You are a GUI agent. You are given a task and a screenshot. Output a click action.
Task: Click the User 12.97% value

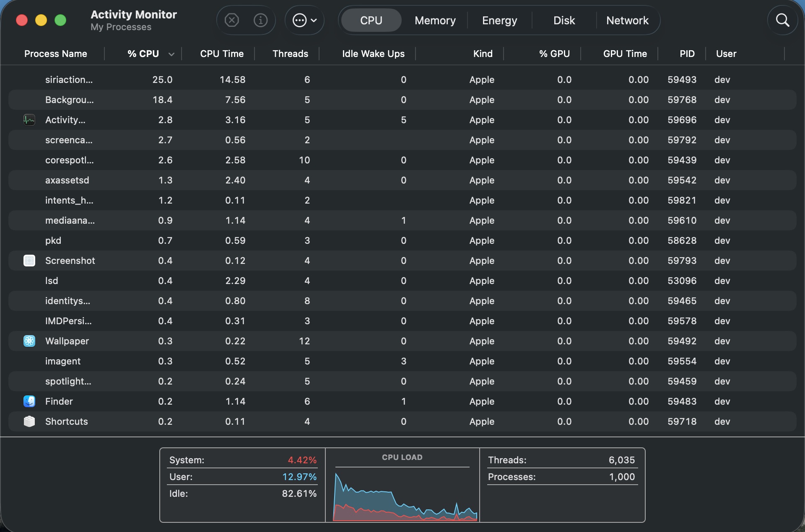tap(299, 477)
